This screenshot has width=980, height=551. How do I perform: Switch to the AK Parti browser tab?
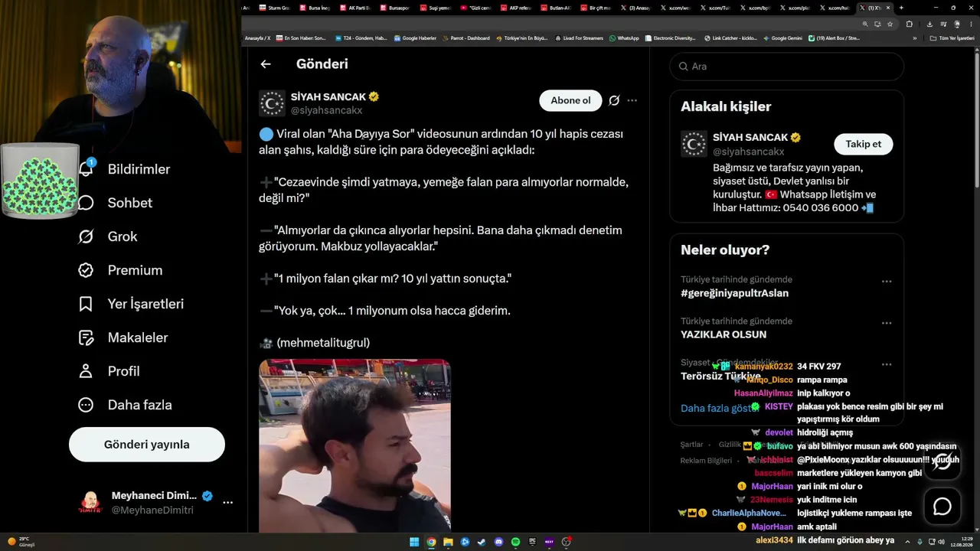pyautogui.click(x=355, y=8)
